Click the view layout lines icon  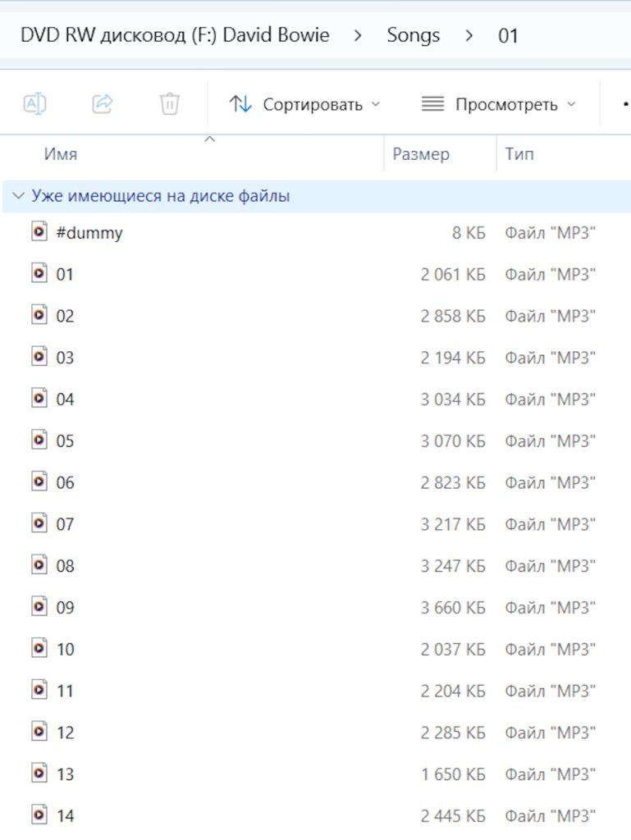[432, 103]
